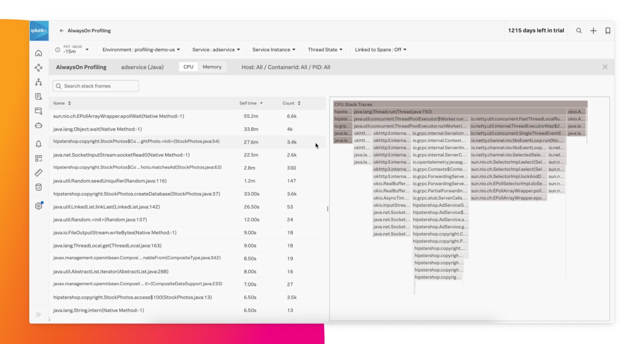644x344 pixels.
Task: Click the Splunk logo icon
Action: (x=39, y=31)
